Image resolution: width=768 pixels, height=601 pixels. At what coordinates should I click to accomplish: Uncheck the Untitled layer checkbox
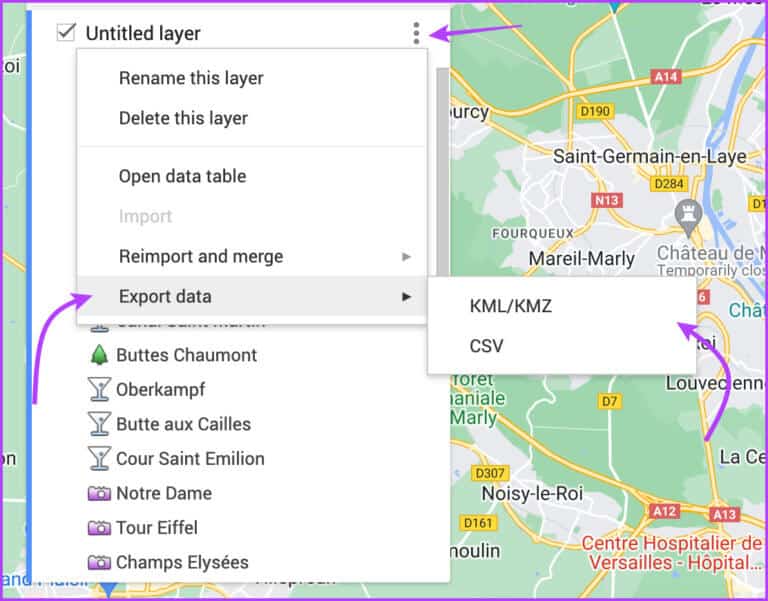coord(67,33)
